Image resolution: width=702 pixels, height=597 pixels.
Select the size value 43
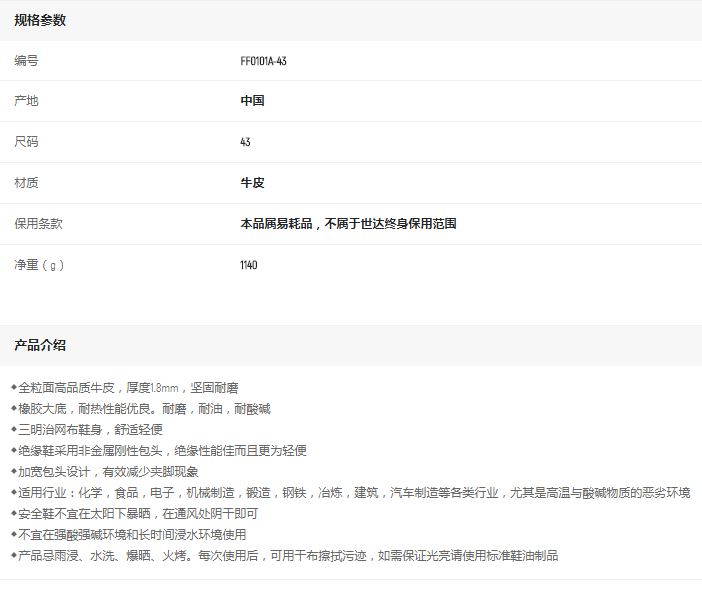point(246,142)
